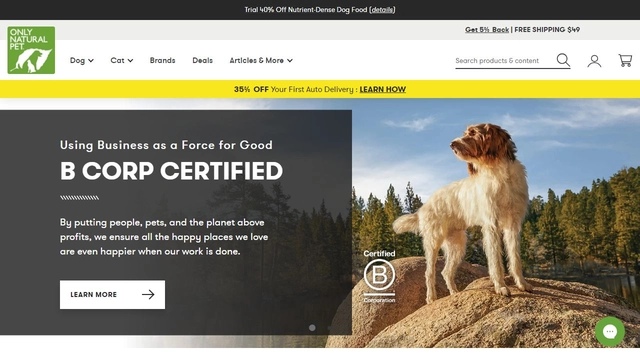Click the dog on rock hero image
Screen dimensions: 640x360
pos(496,222)
